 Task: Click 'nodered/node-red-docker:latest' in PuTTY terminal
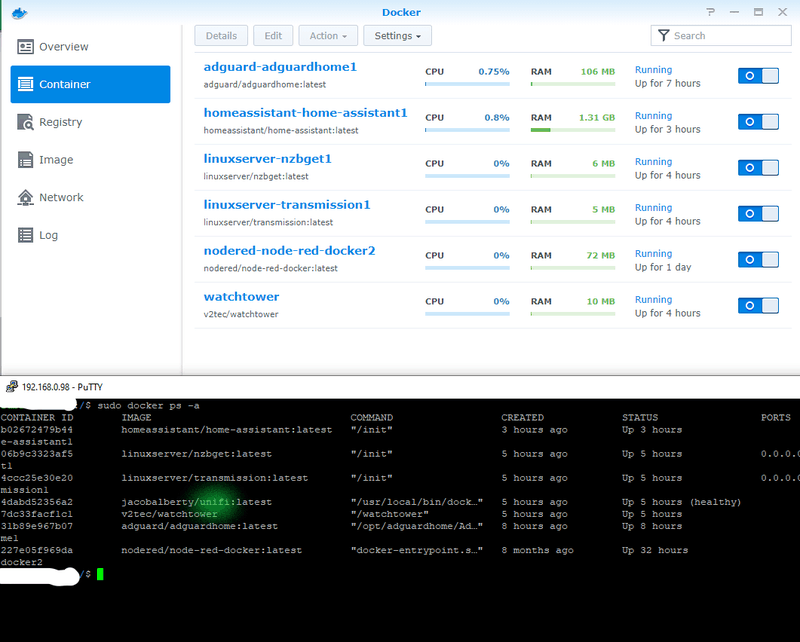coord(211,550)
